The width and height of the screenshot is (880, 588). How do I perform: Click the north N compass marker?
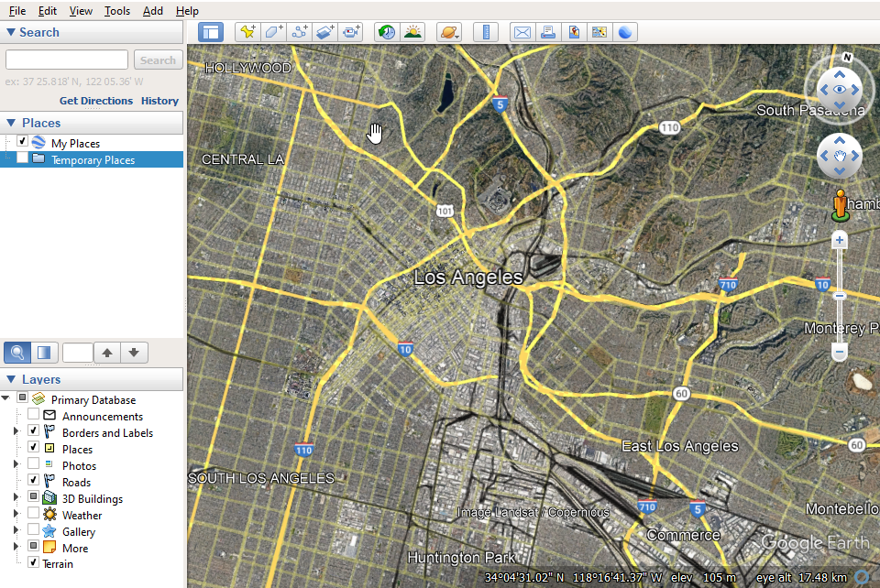pyautogui.click(x=847, y=57)
